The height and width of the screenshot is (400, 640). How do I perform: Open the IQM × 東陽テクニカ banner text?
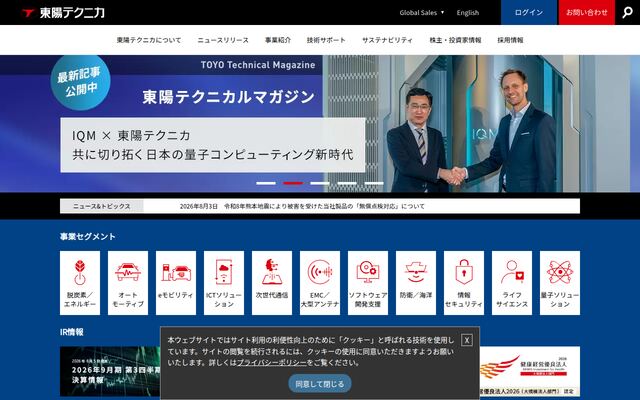pos(213,145)
